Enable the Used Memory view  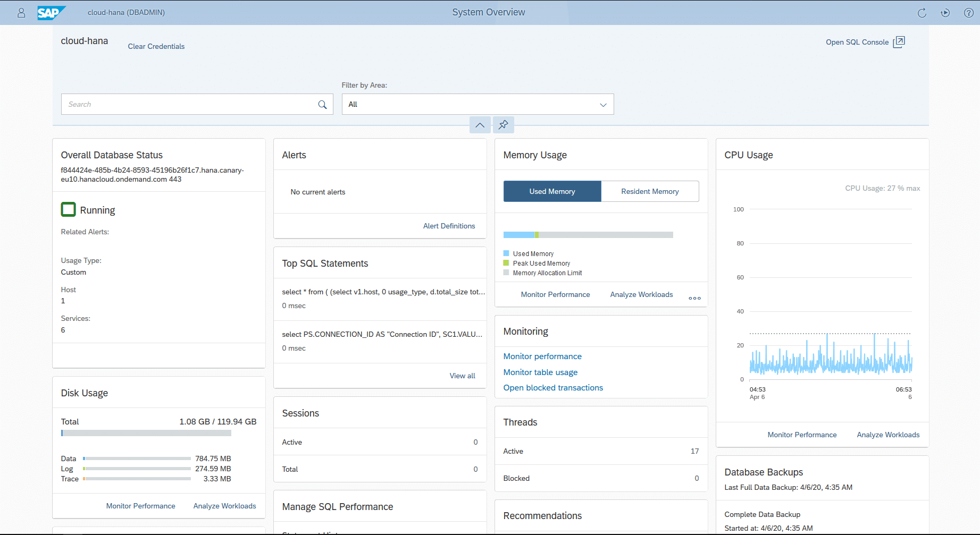552,191
